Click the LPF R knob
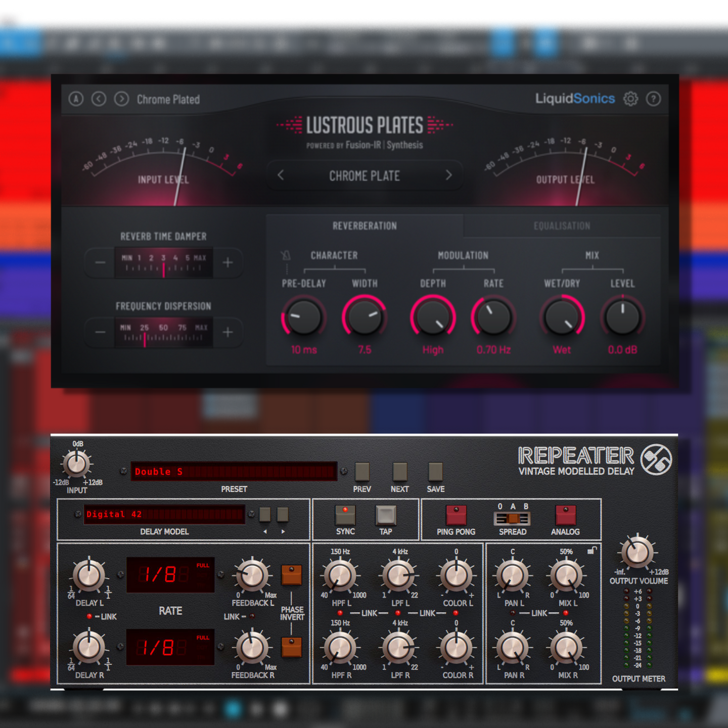The width and height of the screenshot is (728, 728). pos(398,647)
